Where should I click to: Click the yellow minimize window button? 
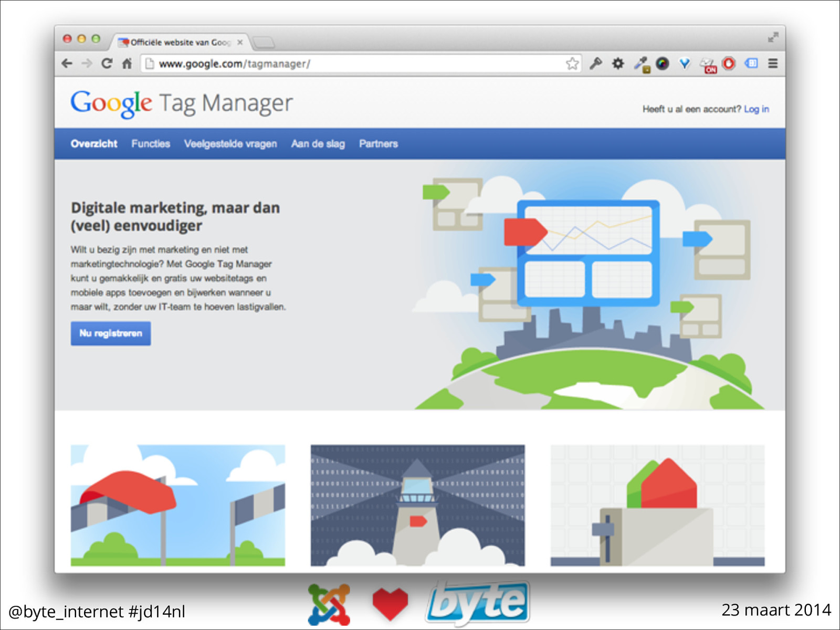[x=81, y=38]
